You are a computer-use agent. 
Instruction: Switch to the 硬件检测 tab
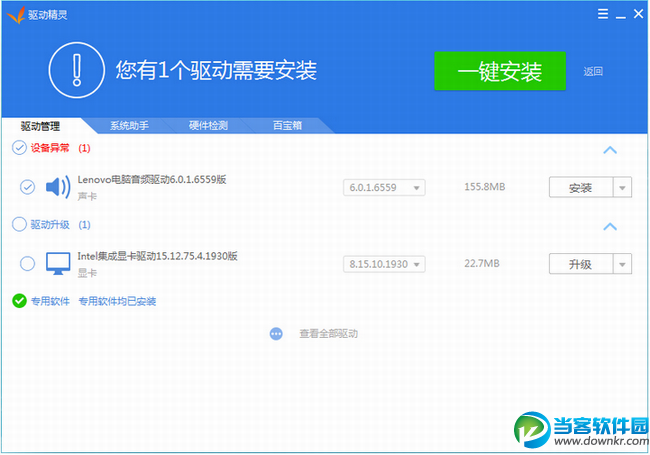click(208, 126)
